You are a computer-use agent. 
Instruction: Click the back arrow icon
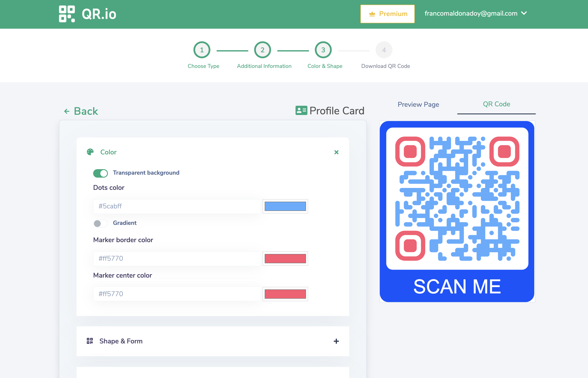[x=67, y=111]
